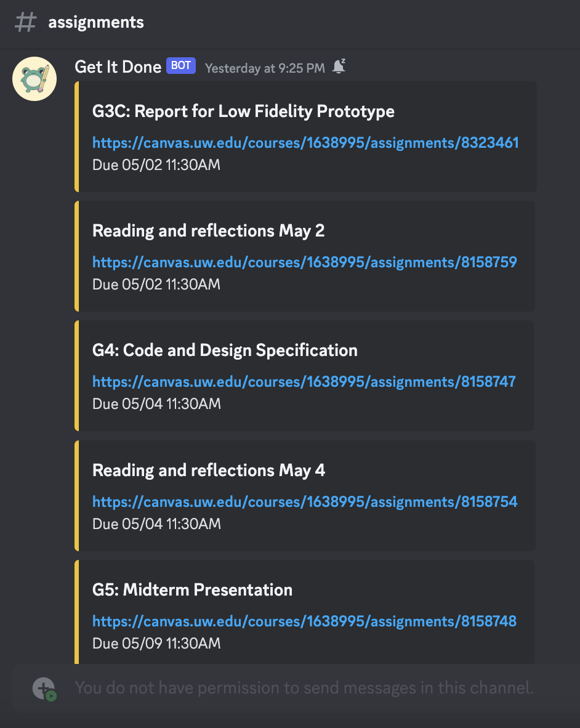Screen dimensions: 580x728
Task: Open the G4 Code and Design Specification link
Action: click(x=304, y=382)
